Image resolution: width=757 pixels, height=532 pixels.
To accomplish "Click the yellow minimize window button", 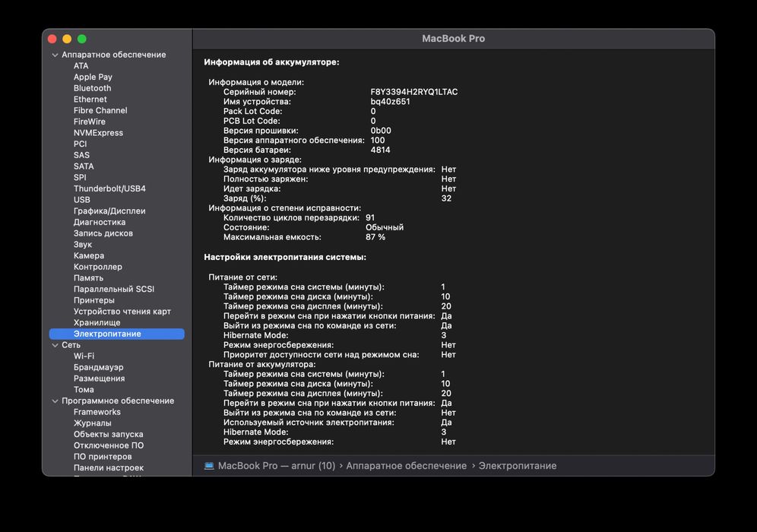I will [x=67, y=39].
